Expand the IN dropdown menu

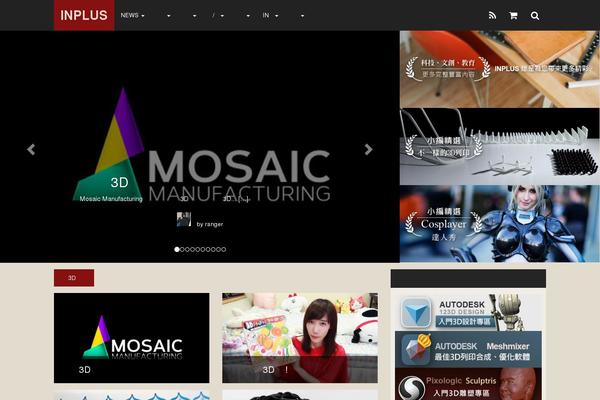[x=270, y=15]
